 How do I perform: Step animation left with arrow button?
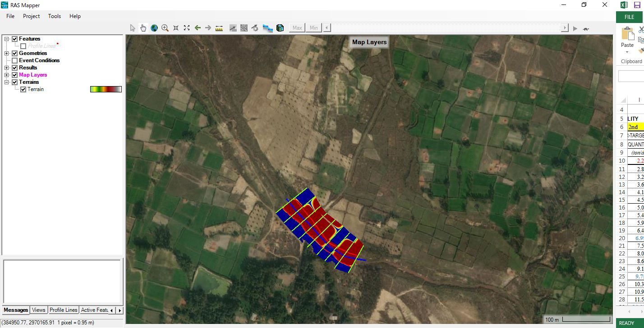tap(327, 28)
